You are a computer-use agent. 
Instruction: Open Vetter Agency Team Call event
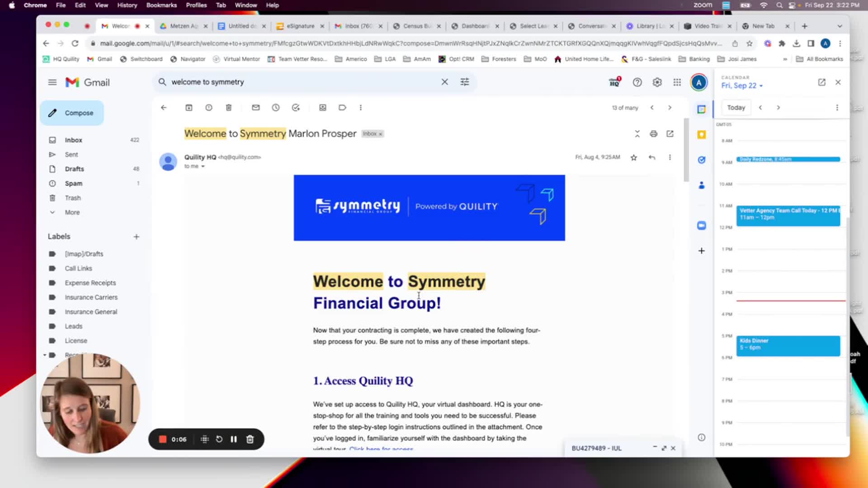(x=788, y=216)
